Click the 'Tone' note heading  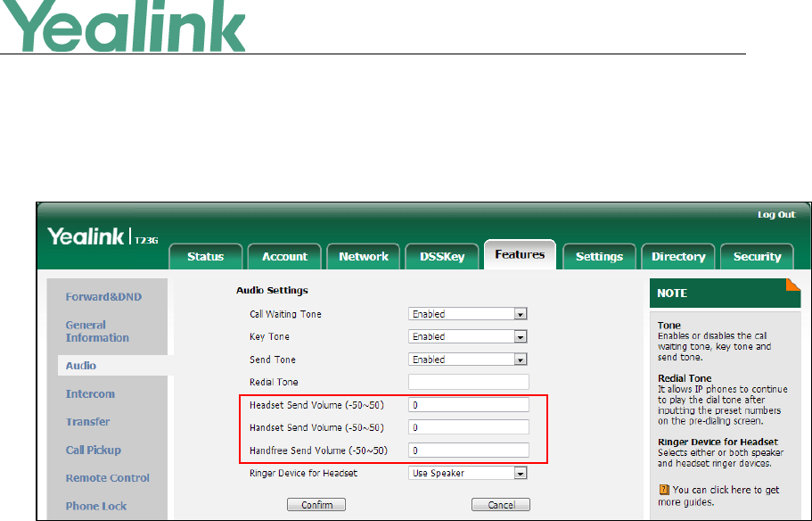[x=669, y=326]
